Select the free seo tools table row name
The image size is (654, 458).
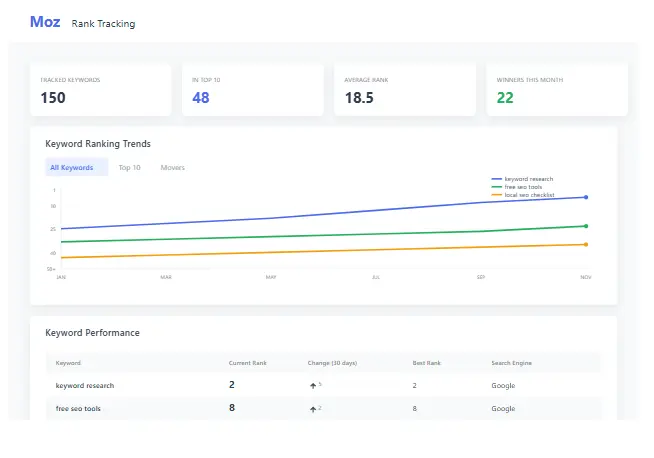pyautogui.click(x=78, y=408)
